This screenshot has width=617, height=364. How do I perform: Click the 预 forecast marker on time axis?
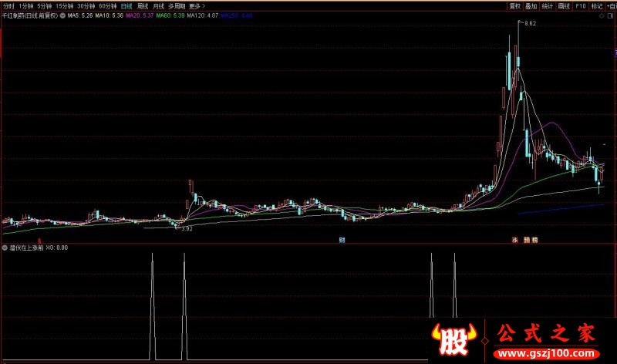coord(527,240)
